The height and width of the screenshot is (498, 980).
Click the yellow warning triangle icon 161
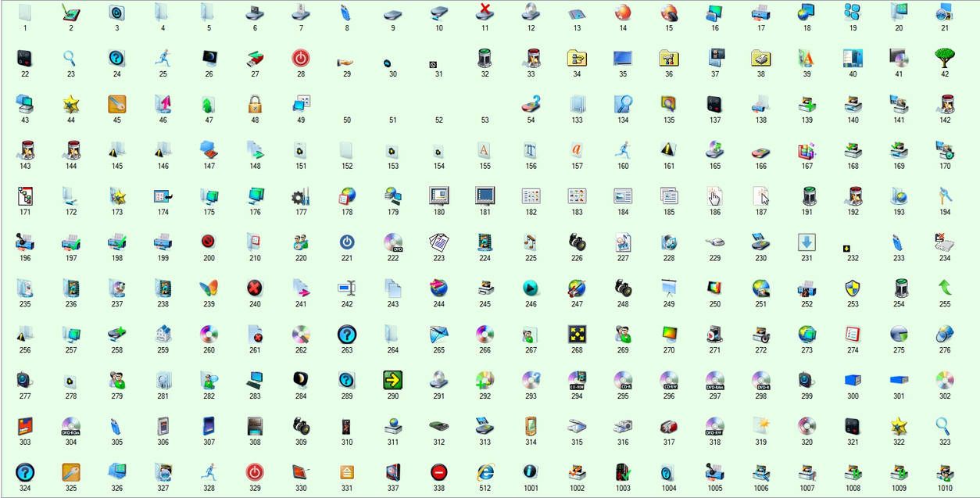coord(669,150)
